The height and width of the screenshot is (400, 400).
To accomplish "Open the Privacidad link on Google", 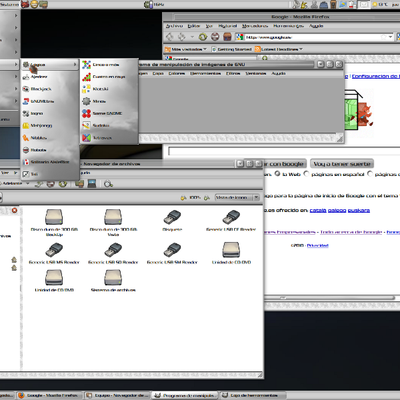I will (x=318, y=246).
